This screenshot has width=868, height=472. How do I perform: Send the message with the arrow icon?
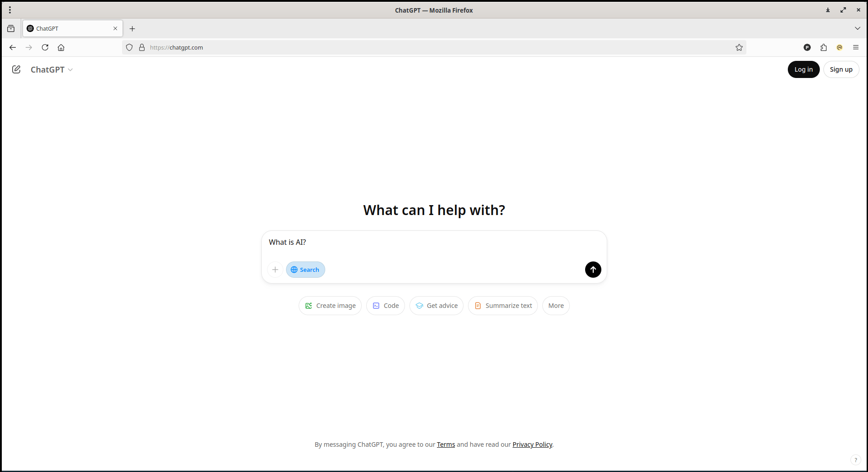click(x=593, y=269)
